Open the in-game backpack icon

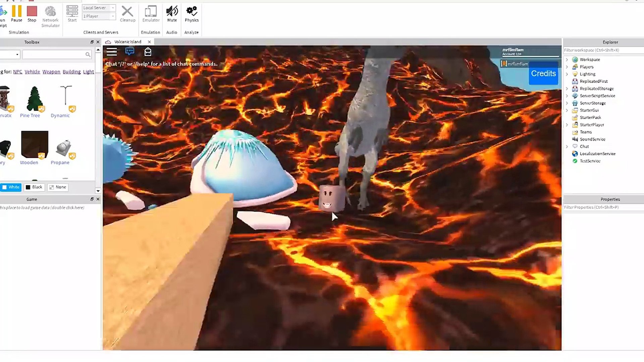pos(148,52)
